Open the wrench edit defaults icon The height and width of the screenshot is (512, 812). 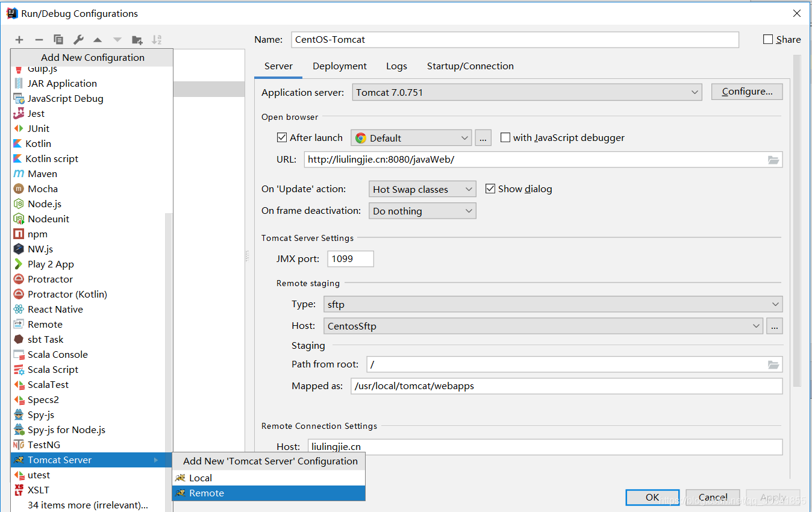click(78, 40)
